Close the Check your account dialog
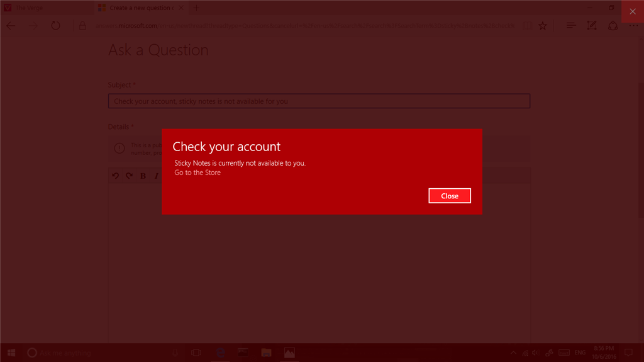644x362 pixels. (x=449, y=196)
